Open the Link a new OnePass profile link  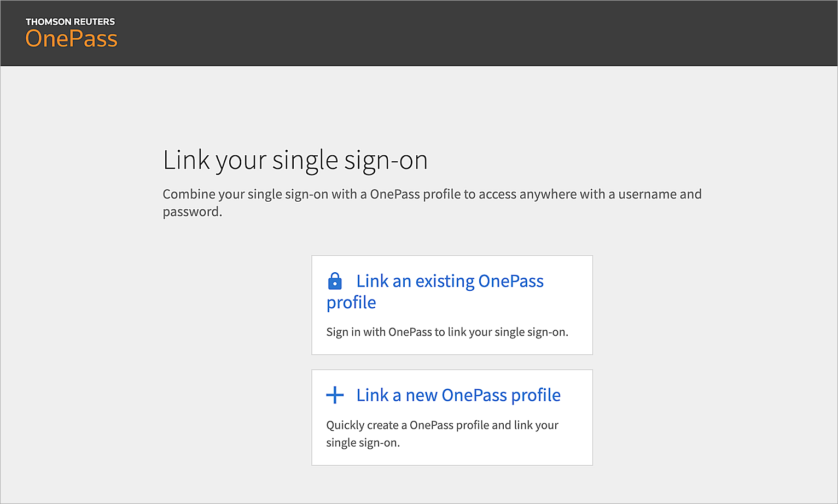tap(458, 395)
